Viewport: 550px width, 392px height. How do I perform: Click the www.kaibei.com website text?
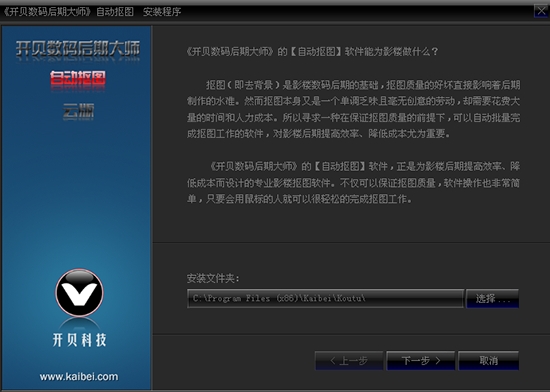tap(79, 377)
